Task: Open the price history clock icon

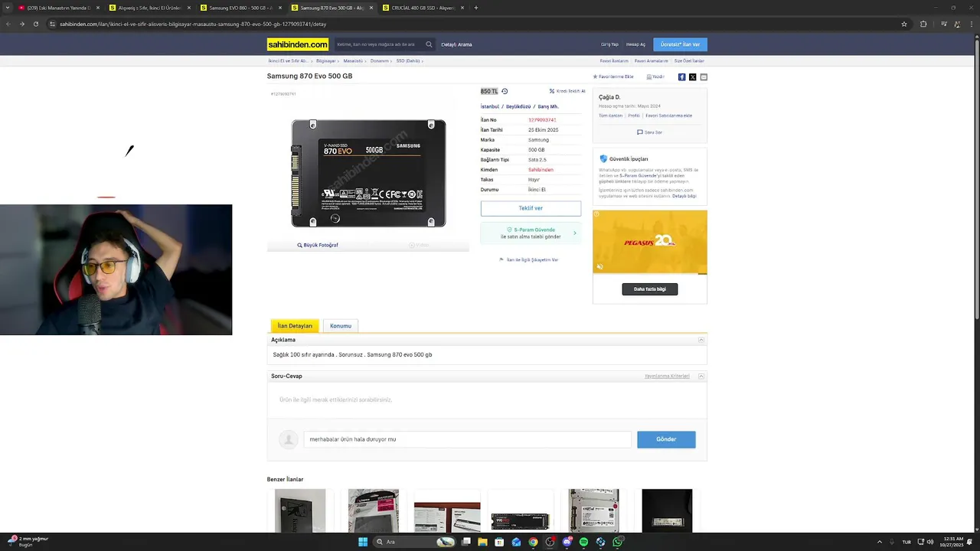Action: coord(505,91)
